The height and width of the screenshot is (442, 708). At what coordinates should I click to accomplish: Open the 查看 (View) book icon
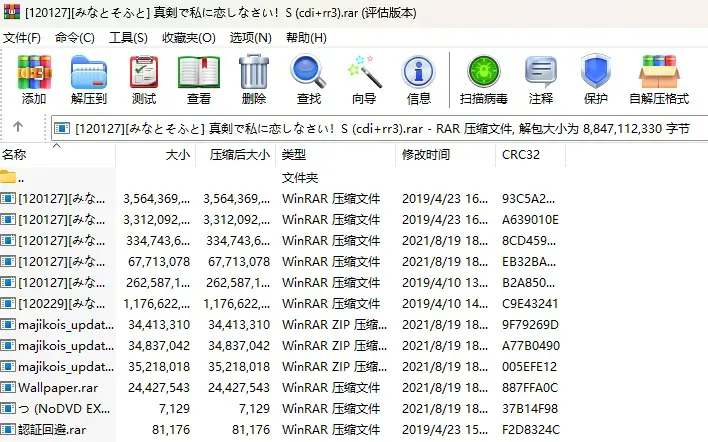pos(199,72)
